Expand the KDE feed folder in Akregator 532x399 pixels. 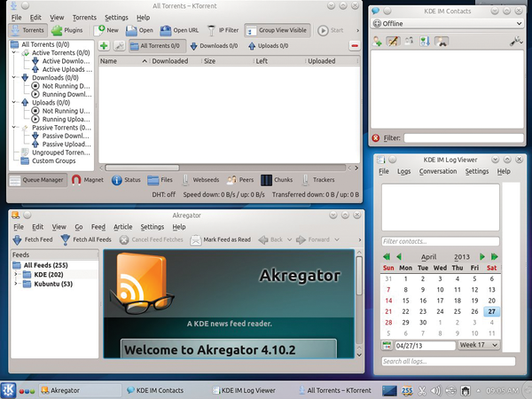pos(16,274)
